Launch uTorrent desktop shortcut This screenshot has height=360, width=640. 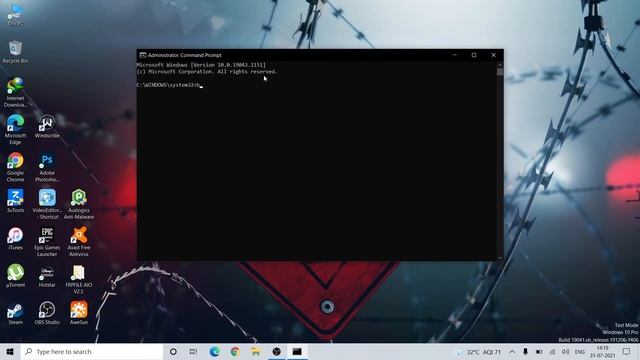point(16,276)
